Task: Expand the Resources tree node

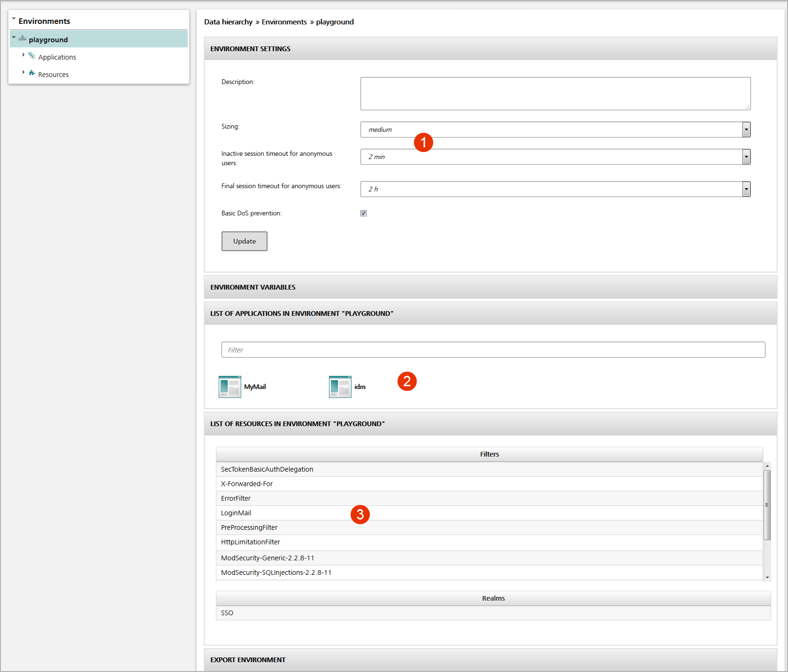Action: point(23,72)
